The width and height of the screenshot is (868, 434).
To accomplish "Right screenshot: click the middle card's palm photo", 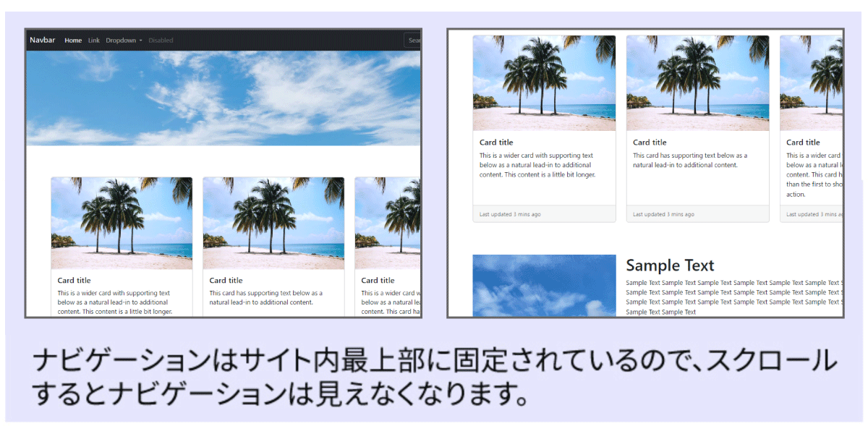I will point(698,83).
